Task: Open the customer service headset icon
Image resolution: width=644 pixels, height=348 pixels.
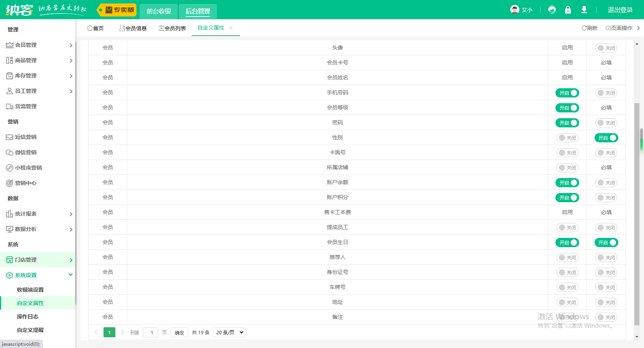Action: click(x=552, y=10)
